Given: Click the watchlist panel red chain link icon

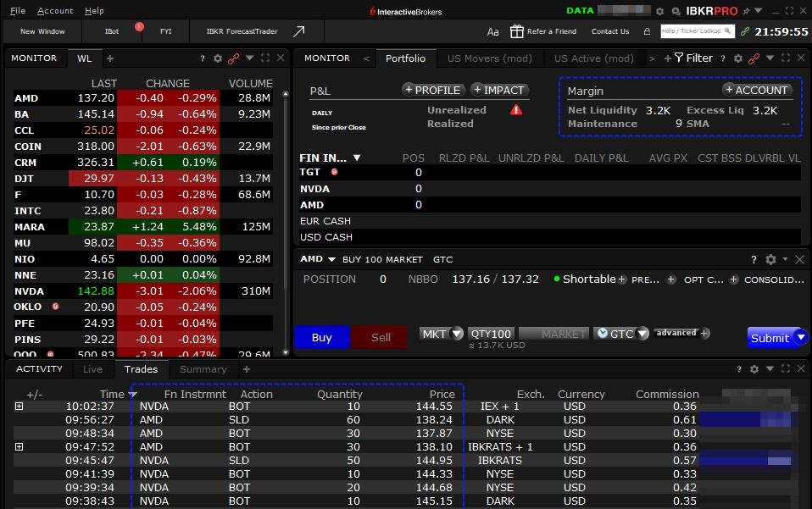Looking at the screenshot, I should pyautogui.click(x=234, y=58).
